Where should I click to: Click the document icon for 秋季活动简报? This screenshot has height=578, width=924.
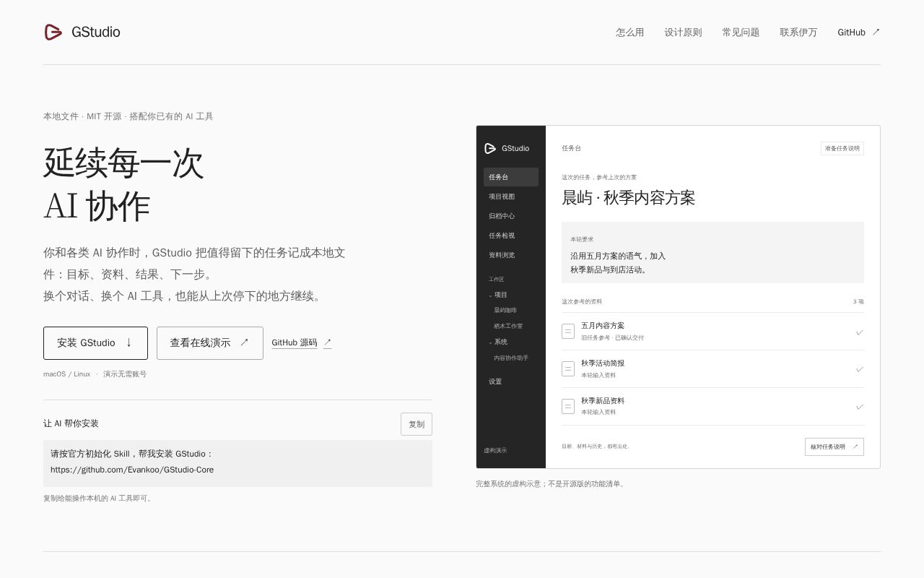(568, 369)
